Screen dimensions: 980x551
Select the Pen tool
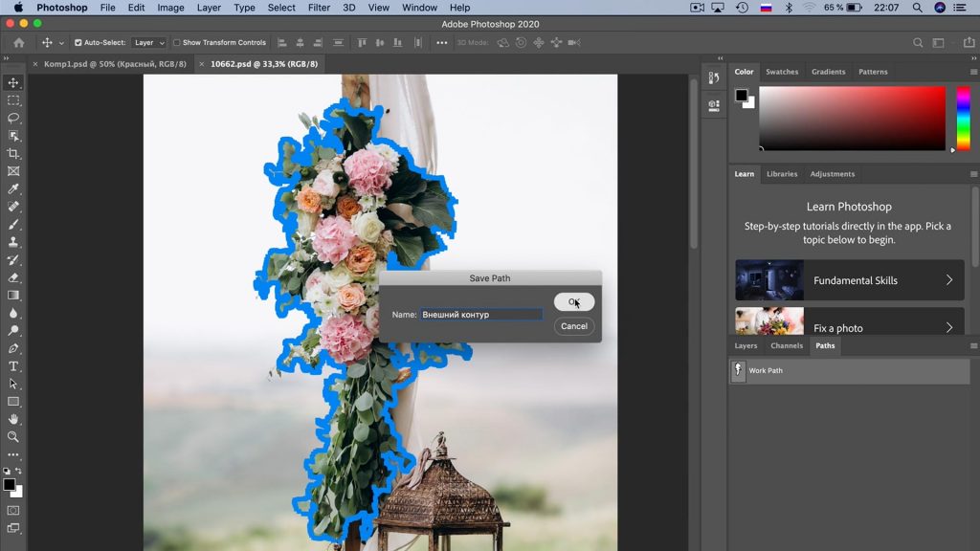[13, 348]
